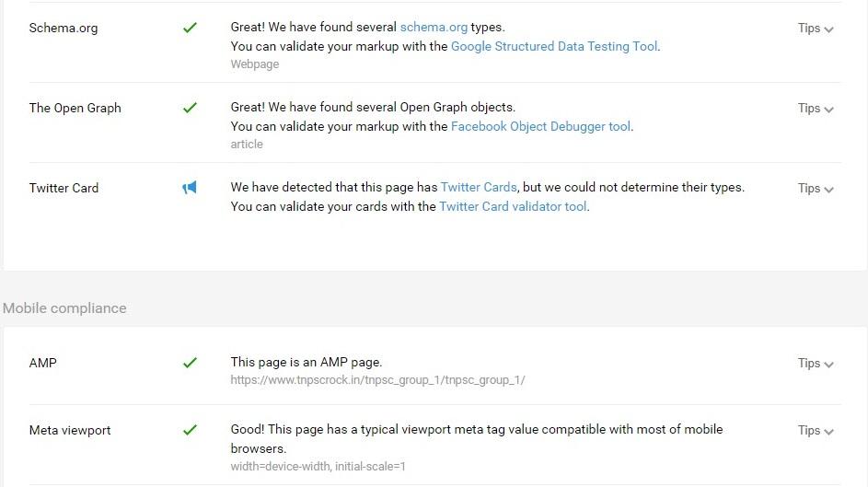Open Facebook Object Debugger tool link
This screenshot has width=868, height=487.
coord(541,127)
